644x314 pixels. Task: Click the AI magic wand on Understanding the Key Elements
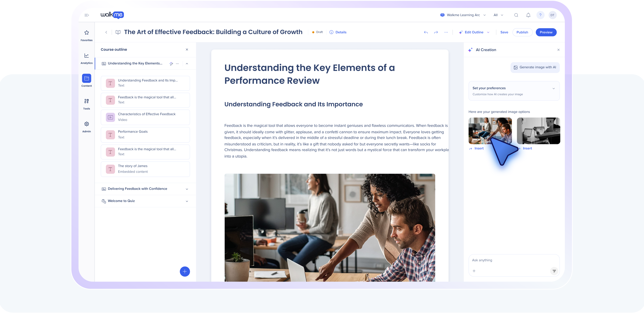(x=171, y=64)
